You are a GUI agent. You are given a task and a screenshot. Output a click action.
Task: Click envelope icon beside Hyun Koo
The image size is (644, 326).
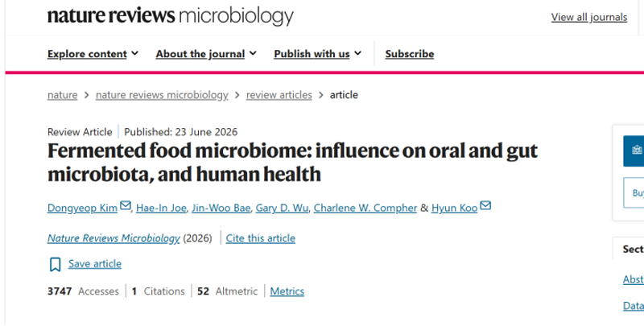pyautogui.click(x=485, y=205)
